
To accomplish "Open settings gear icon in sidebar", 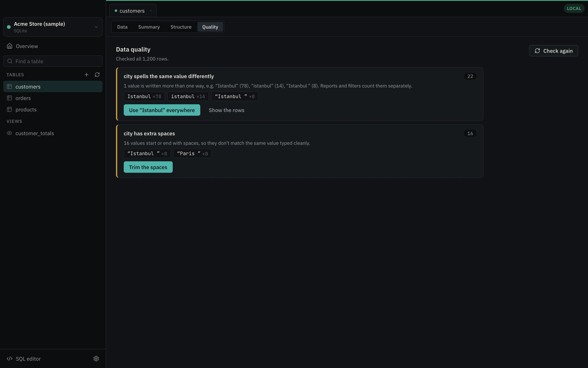I will [x=96, y=359].
